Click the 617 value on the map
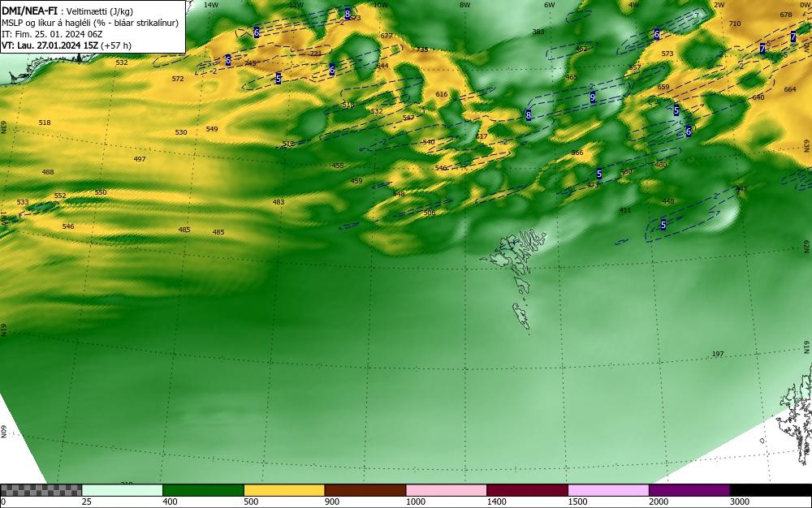Viewport: 812px width, 508px height. [x=482, y=136]
